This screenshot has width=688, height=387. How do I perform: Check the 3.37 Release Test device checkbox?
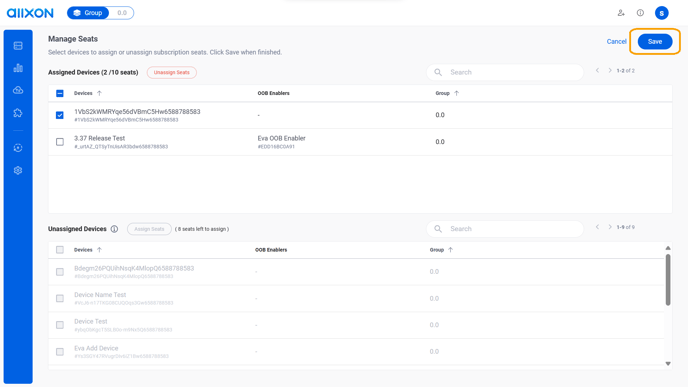pyautogui.click(x=60, y=142)
